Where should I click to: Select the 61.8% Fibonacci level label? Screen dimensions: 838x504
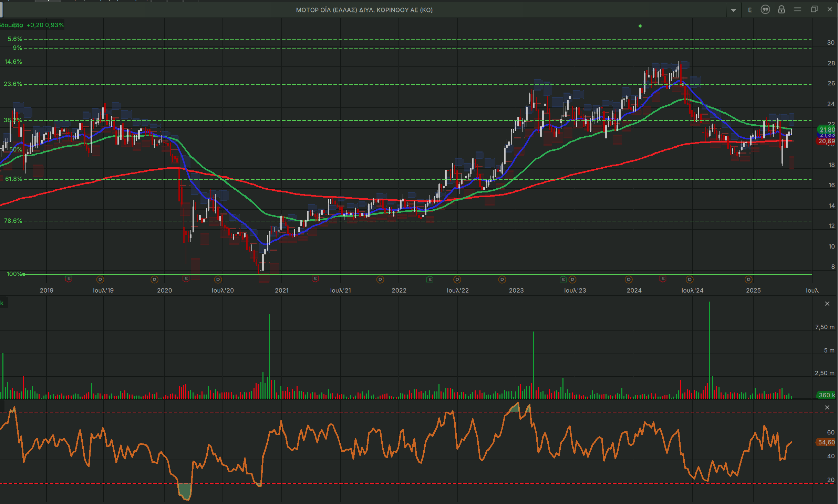click(14, 179)
